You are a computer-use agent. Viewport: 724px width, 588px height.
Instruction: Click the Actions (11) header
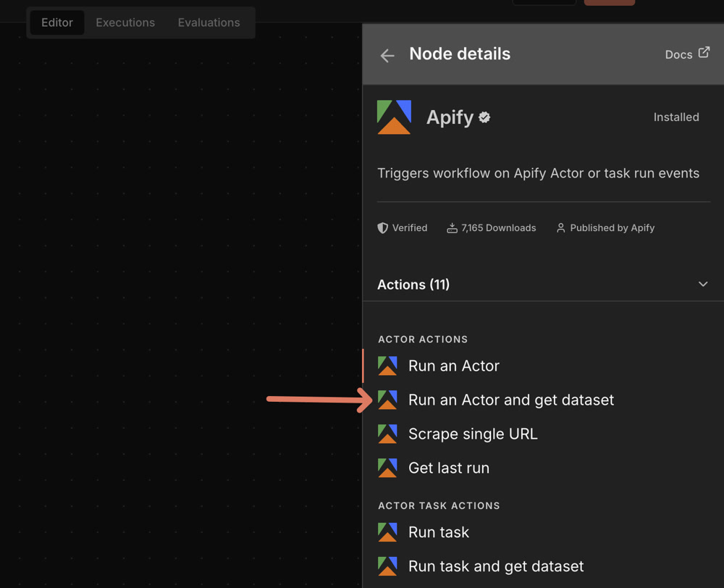coord(413,285)
